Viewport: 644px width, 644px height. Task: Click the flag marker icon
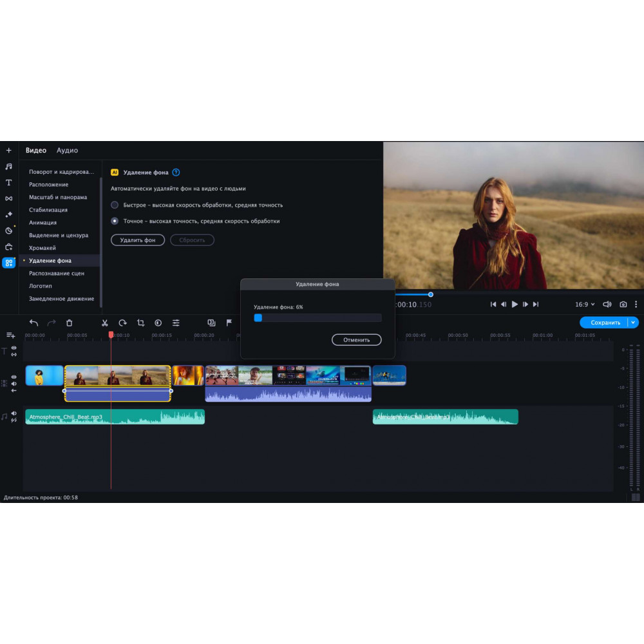229,323
